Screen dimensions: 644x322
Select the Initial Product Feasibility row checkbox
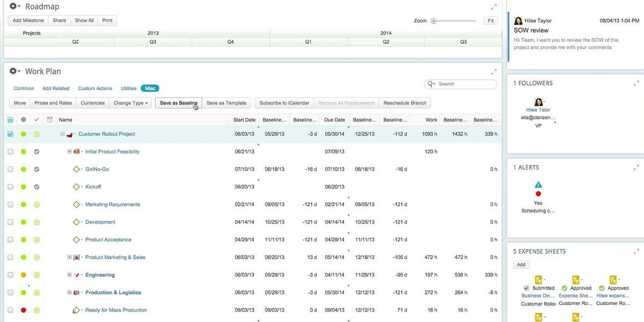pos(11,152)
